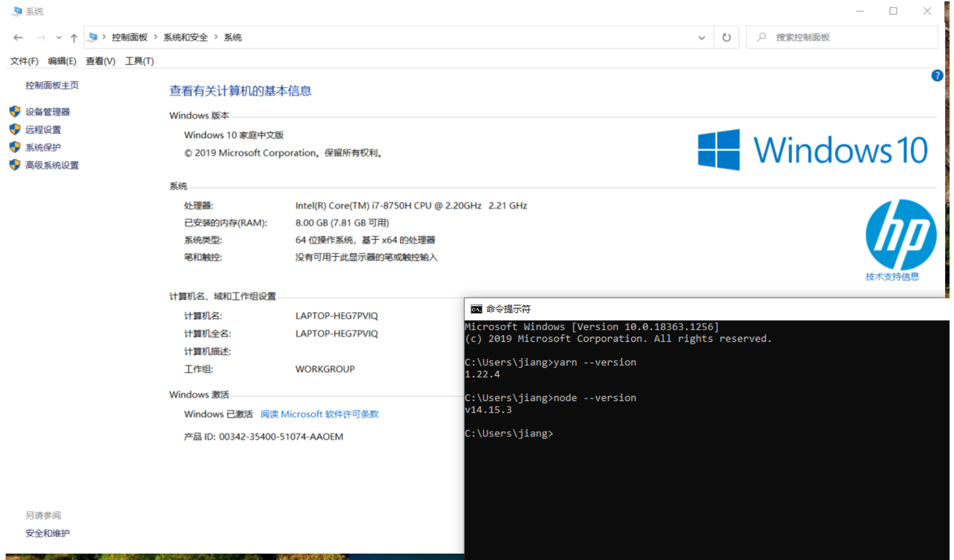Maximize the 系统 window
Screen dimensions: 954x560
click(893, 11)
